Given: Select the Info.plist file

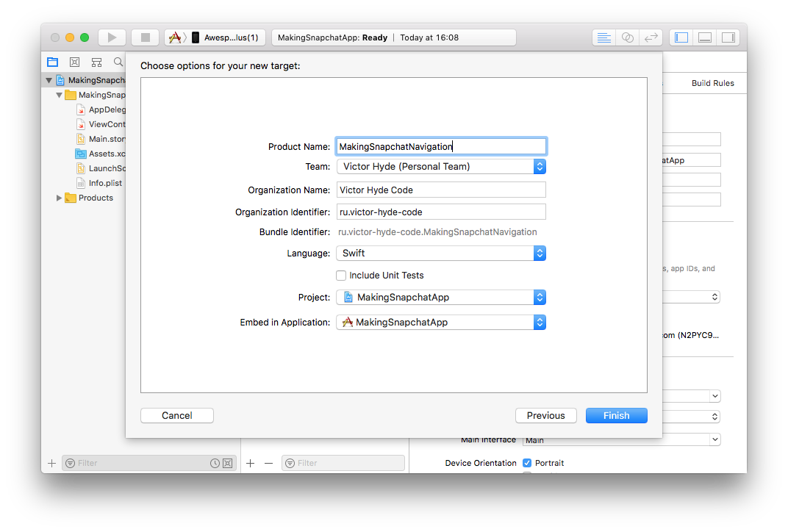Looking at the screenshot, I should tap(99, 184).
